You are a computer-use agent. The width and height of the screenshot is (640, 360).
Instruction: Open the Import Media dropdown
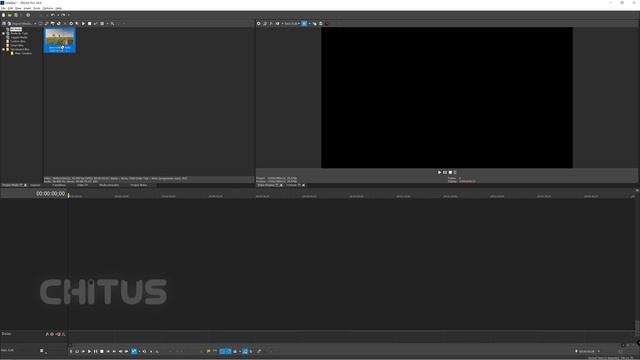(x=36, y=24)
